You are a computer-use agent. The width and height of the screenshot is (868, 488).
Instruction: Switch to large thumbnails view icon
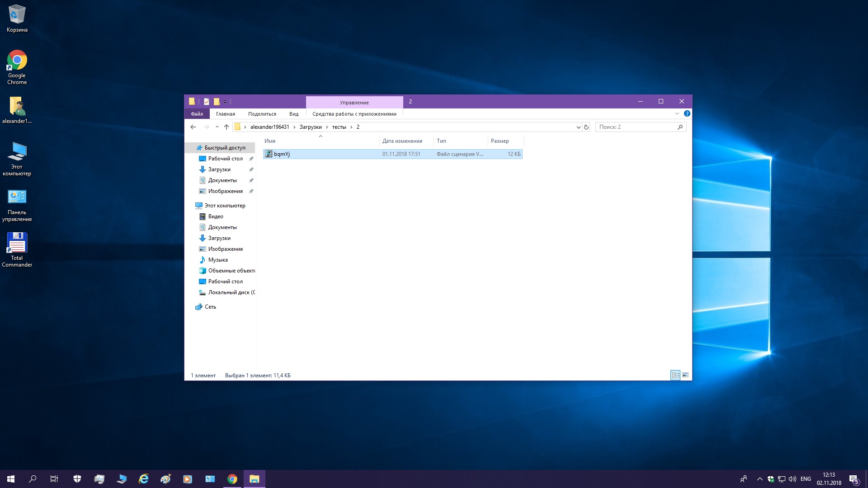(x=685, y=375)
